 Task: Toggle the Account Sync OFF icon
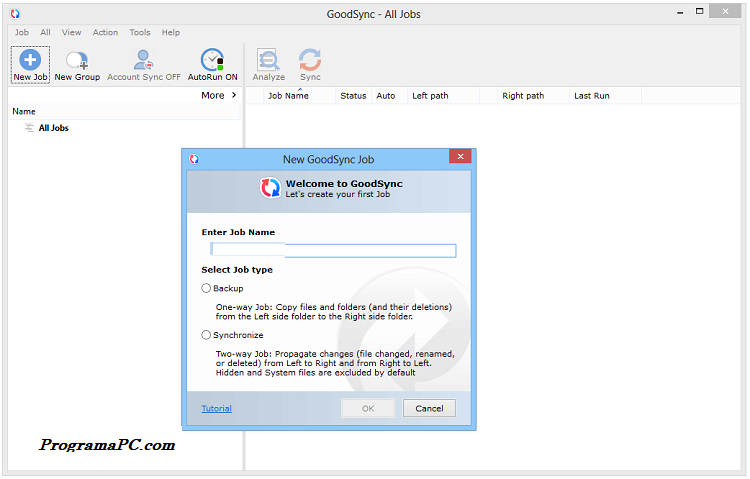click(144, 60)
